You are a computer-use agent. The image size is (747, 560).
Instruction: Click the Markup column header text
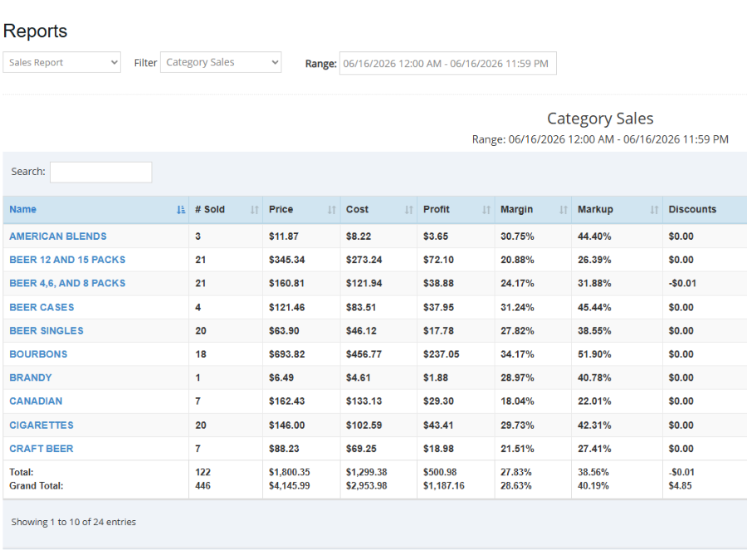tap(595, 209)
